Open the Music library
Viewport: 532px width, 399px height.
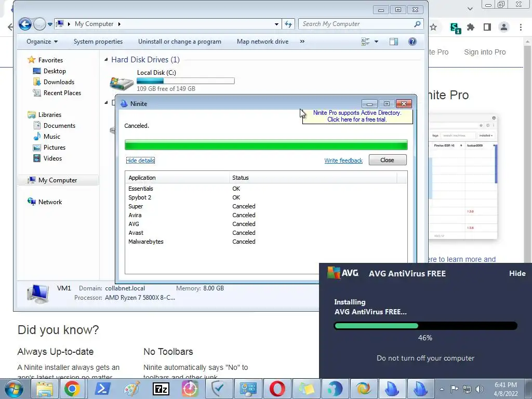point(47,137)
